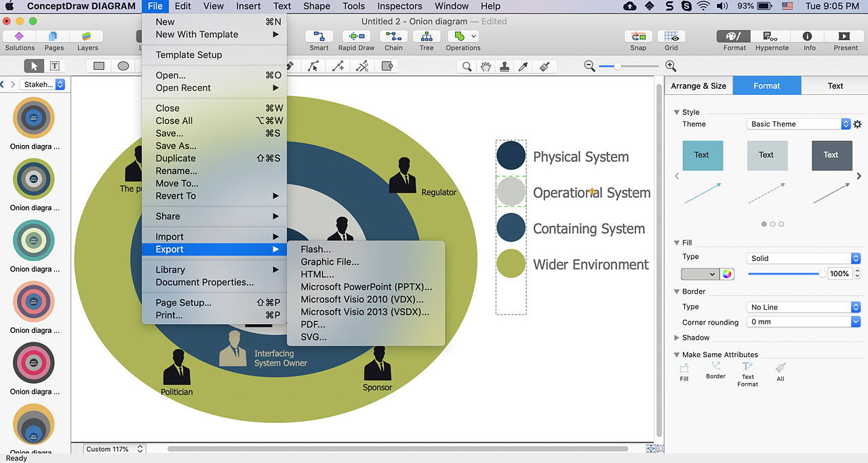This screenshot has height=463, width=868.
Task: Click the Layers toolbar icon
Action: pos(87,37)
